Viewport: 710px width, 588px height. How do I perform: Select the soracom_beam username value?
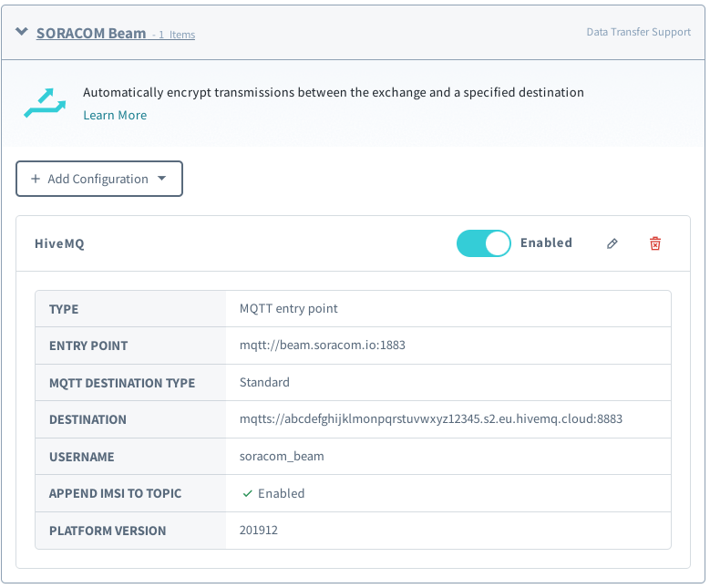pos(282,457)
